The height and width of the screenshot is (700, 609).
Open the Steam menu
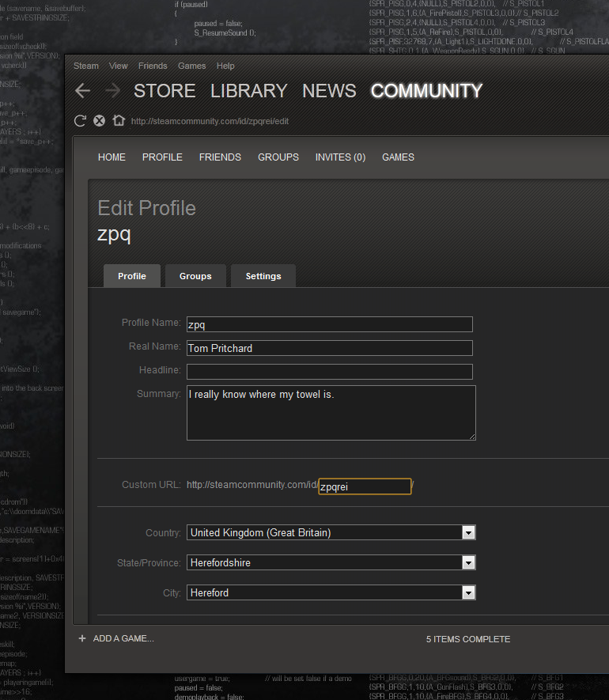[x=86, y=66]
